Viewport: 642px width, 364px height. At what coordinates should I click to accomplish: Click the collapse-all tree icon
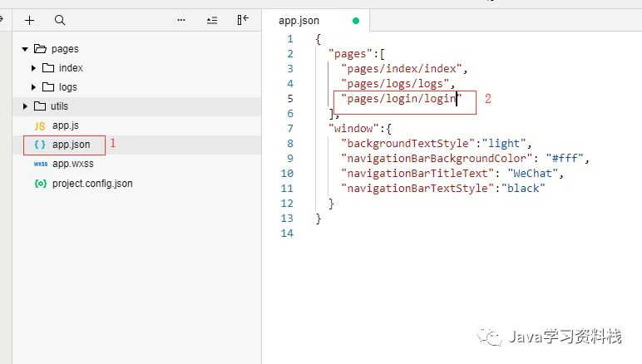pyautogui.click(x=212, y=20)
